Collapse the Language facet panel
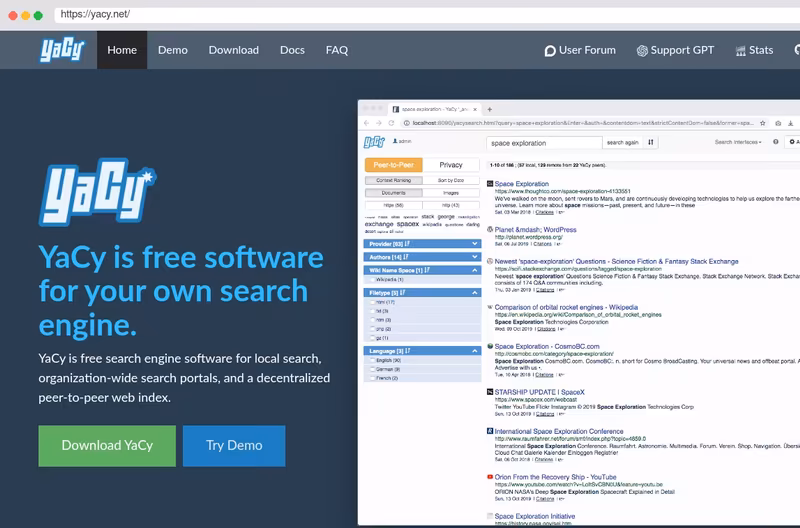Screen dimensions: 800x528 tap(422, 351)
